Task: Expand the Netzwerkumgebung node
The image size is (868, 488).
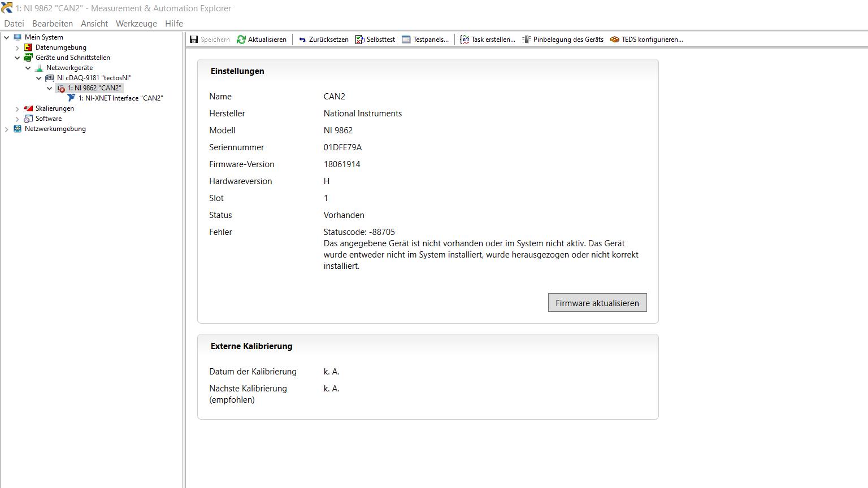Action: pyautogui.click(x=7, y=129)
